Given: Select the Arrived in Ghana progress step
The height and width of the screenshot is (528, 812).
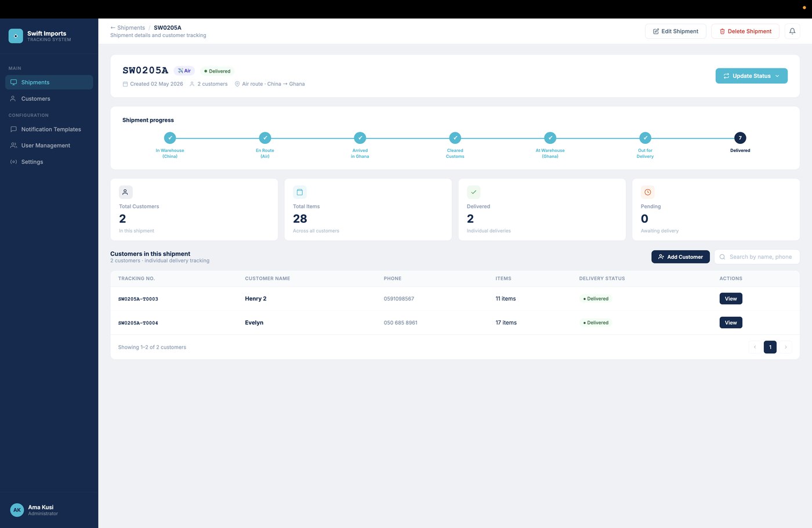Looking at the screenshot, I should tap(360, 138).
